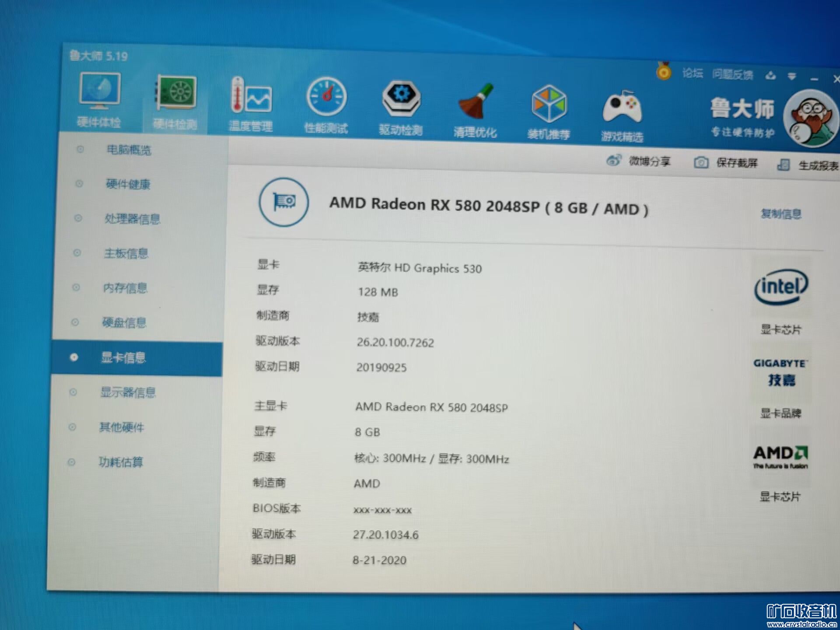Open 游戏精选 gamepad icon

622,108
